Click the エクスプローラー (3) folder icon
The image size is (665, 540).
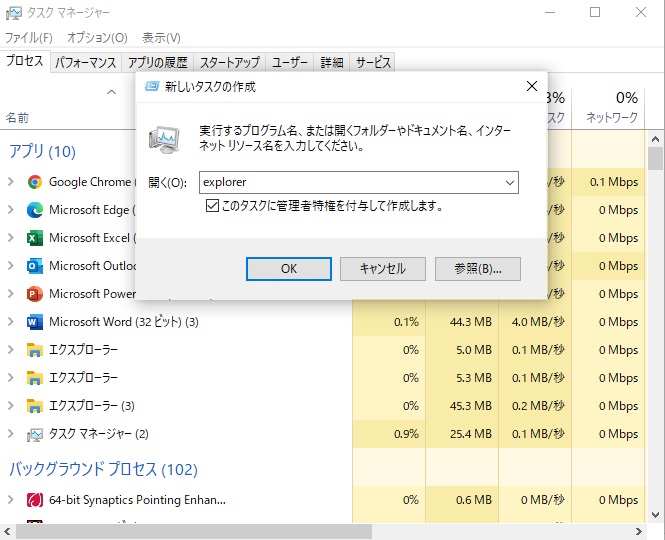pyautogui.click(x=35, y=406)
